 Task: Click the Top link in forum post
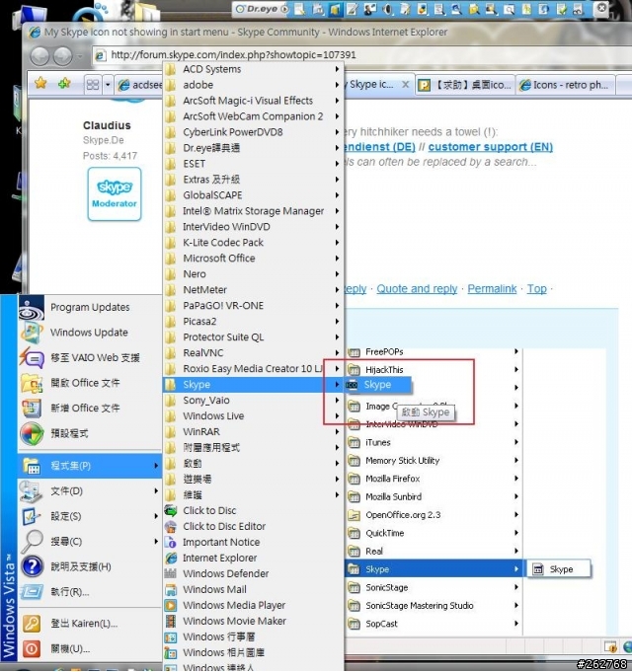pos(537,289)
